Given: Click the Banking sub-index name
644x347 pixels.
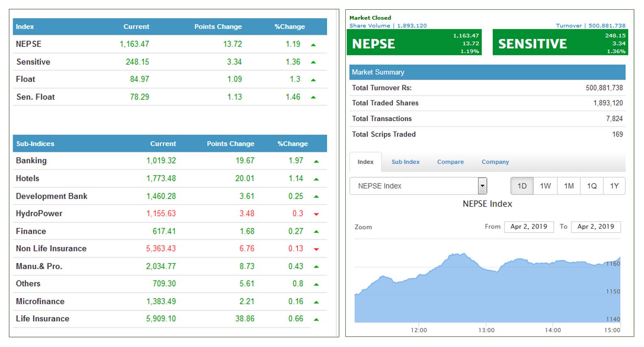Looking at the screenshot, I should (31, 161).
